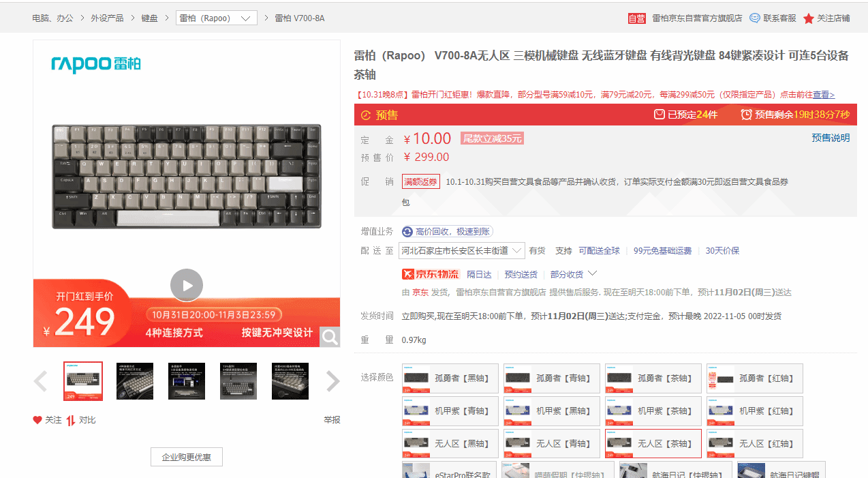Click the 高价回收 recycle icon
Image resolution: width=868 pixels, height=478 pixels.
[x=407, y=232]
